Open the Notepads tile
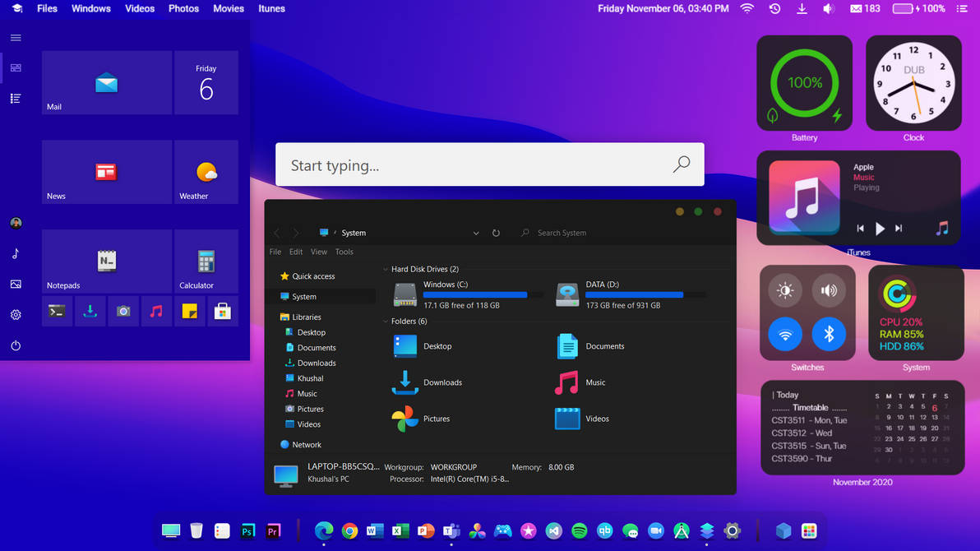This screenshot has width=980, height=551. [107, 262]
